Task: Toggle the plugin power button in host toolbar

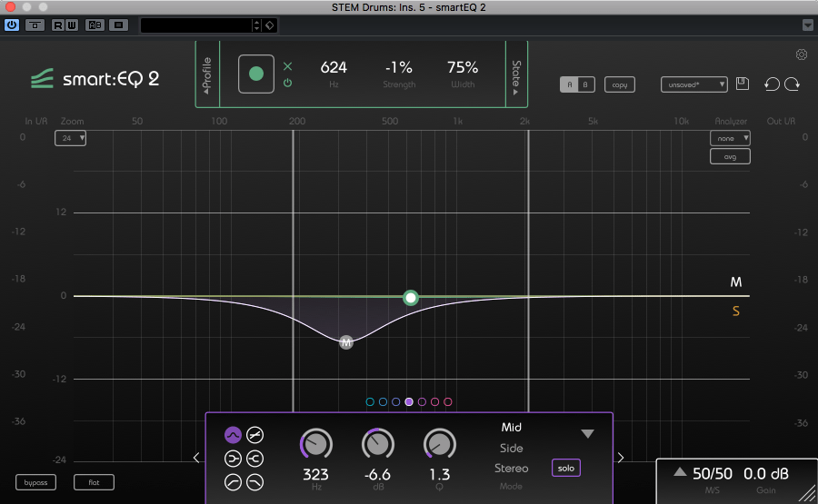Action: [x=12, y=25]
